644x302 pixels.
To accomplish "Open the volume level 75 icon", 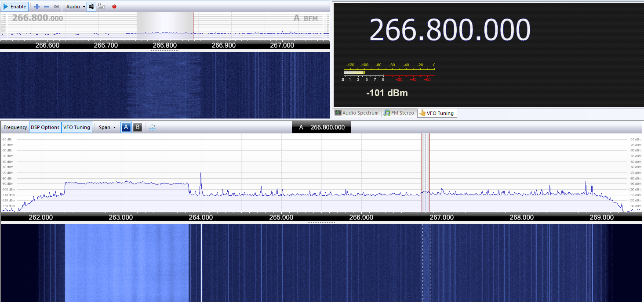I will 101,6.
